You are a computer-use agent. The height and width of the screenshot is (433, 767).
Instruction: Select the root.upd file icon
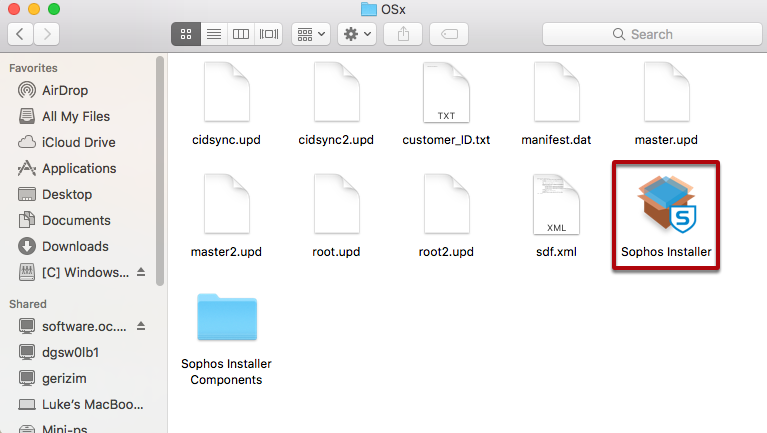coord(337,204)
